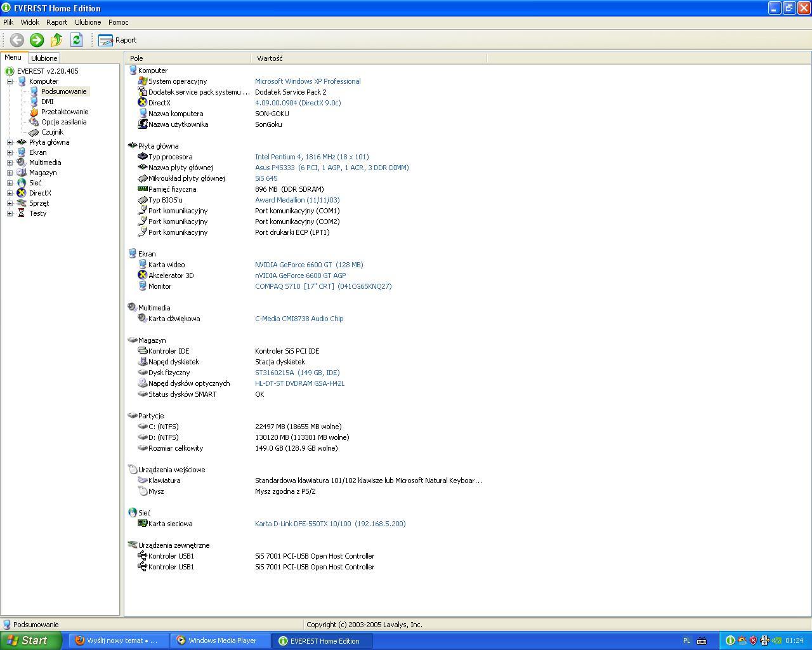Screen dimensions: 812x650
Task: Expand the Magazyn tree node
Action: click(10, 173)
